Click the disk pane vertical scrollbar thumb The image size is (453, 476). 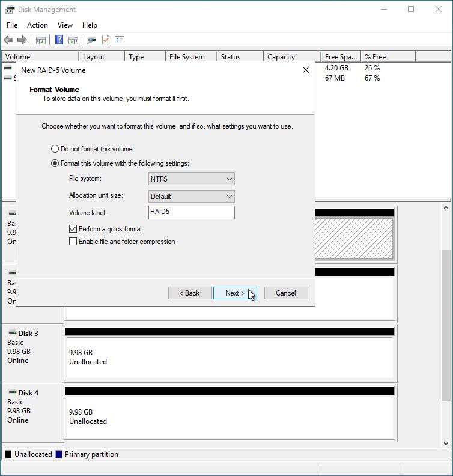446,325
